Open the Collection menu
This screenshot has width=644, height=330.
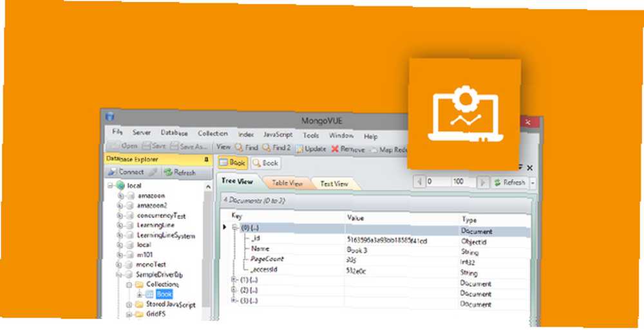213,133
